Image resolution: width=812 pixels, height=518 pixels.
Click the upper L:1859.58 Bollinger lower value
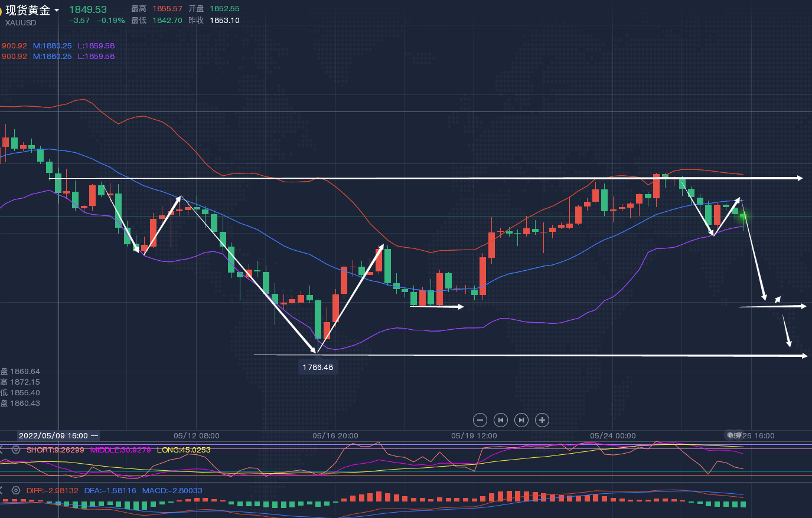[x=96, y=45]
